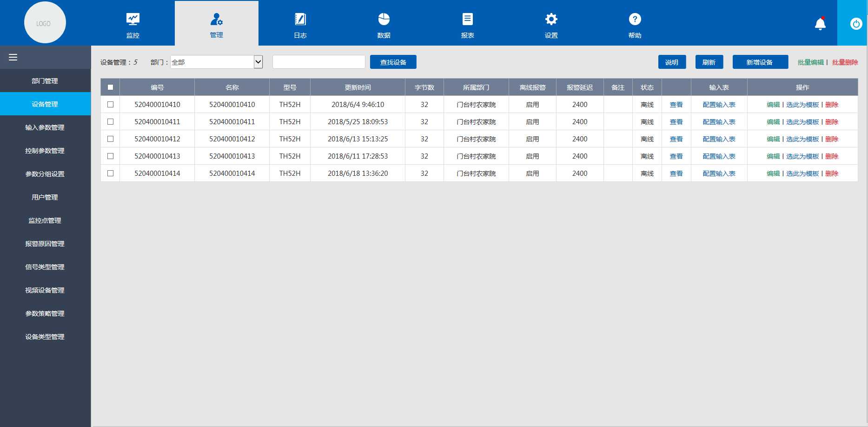
Task: Click the timestamp 2018/6/18 13:36:20
Action: (358, 173)
